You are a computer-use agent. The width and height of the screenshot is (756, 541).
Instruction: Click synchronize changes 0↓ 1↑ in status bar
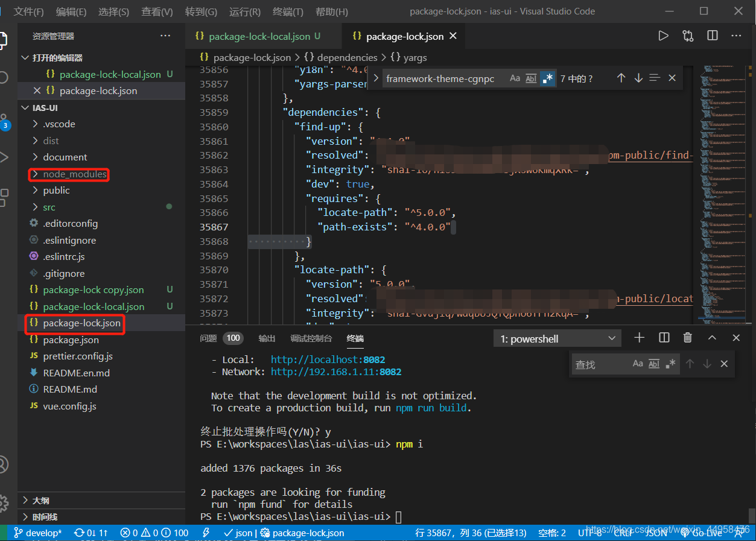point(91,533)
